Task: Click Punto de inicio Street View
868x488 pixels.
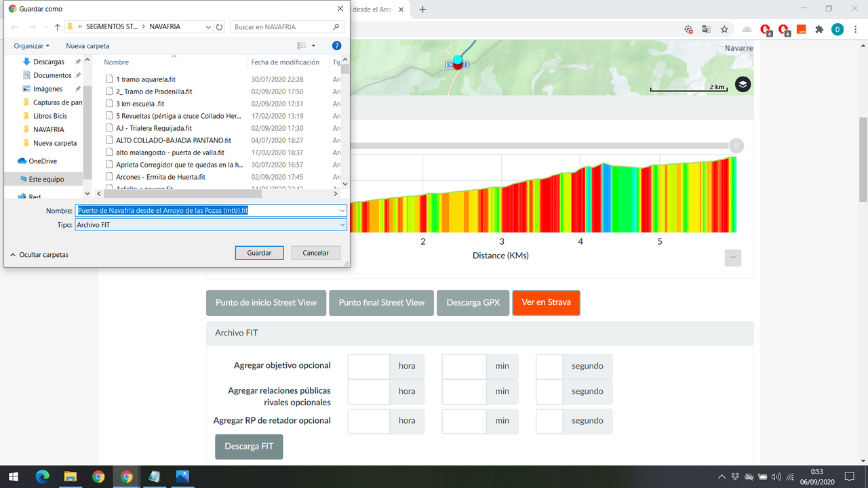Action: (267, 302)
